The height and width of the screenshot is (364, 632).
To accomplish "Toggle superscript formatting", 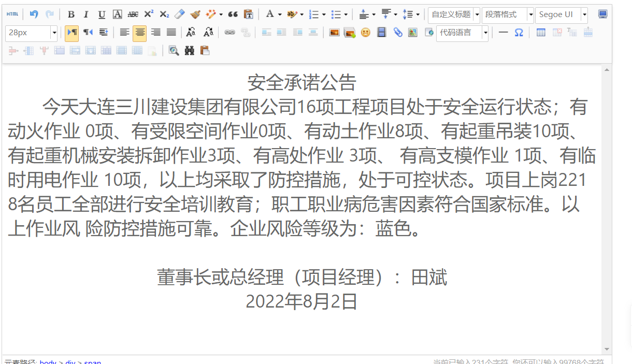I will (x=149, y=14).
